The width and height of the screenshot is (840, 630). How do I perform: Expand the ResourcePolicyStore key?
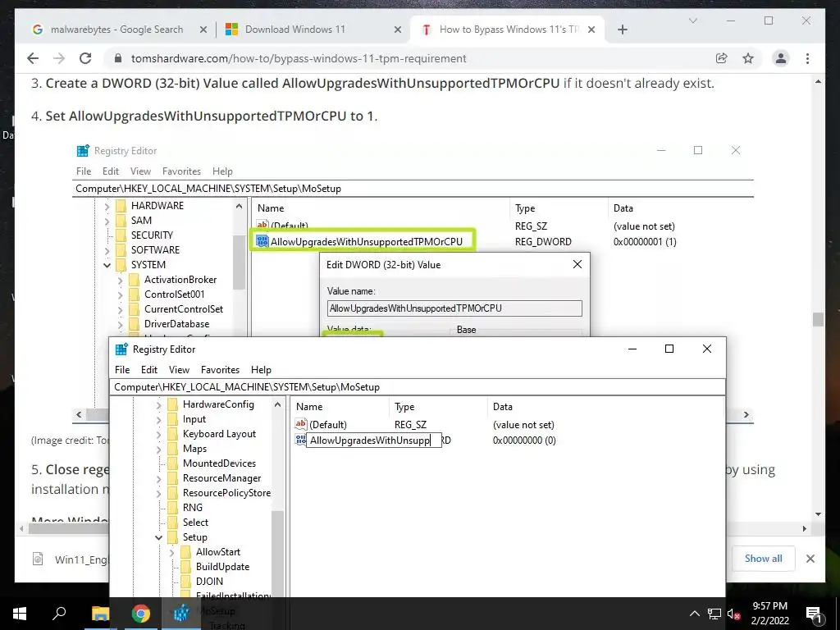pos(158,493)
